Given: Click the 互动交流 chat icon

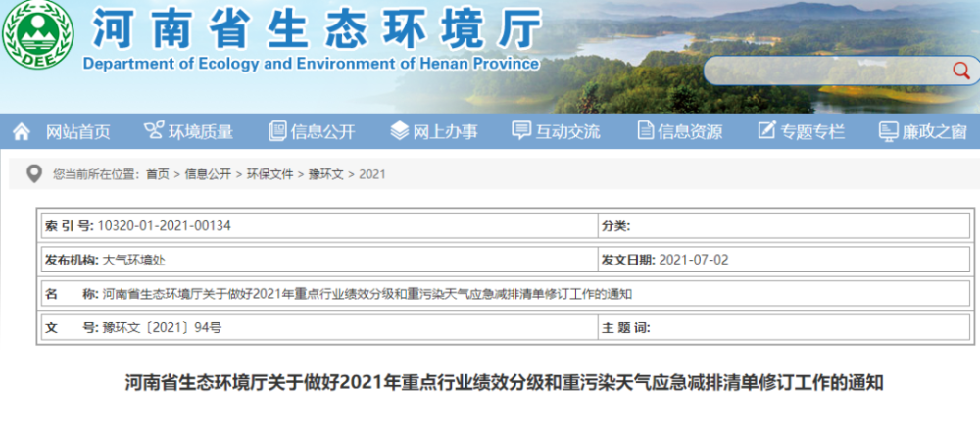Looking at the screenshot, I should pos(521,131).
